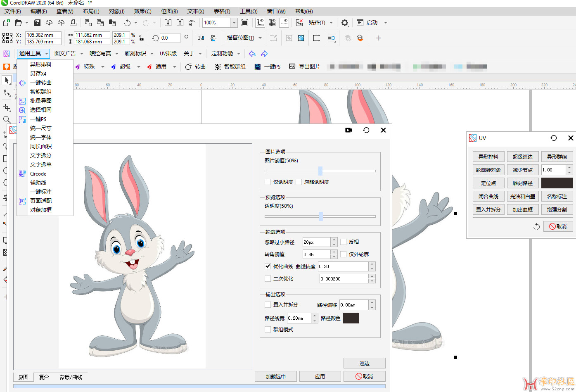Click the orange layers order icon
Screen dimensions: 576x392
tap(360, 38)
